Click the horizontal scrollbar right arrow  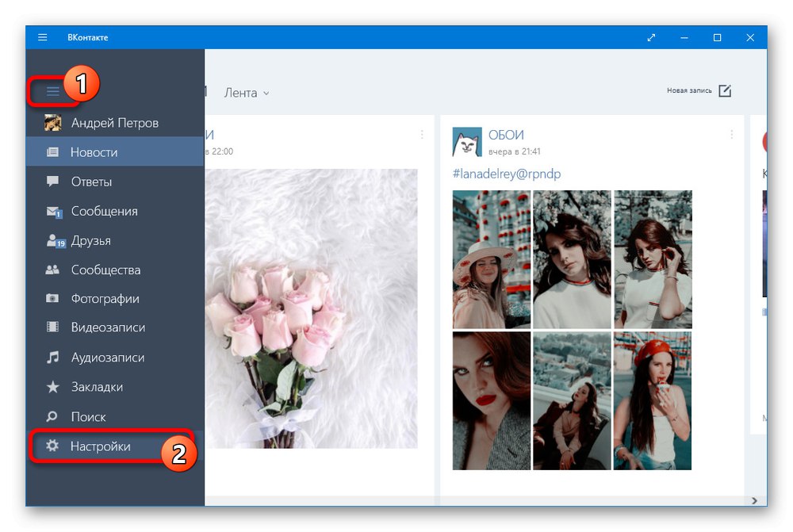click(x=754, y=500)
